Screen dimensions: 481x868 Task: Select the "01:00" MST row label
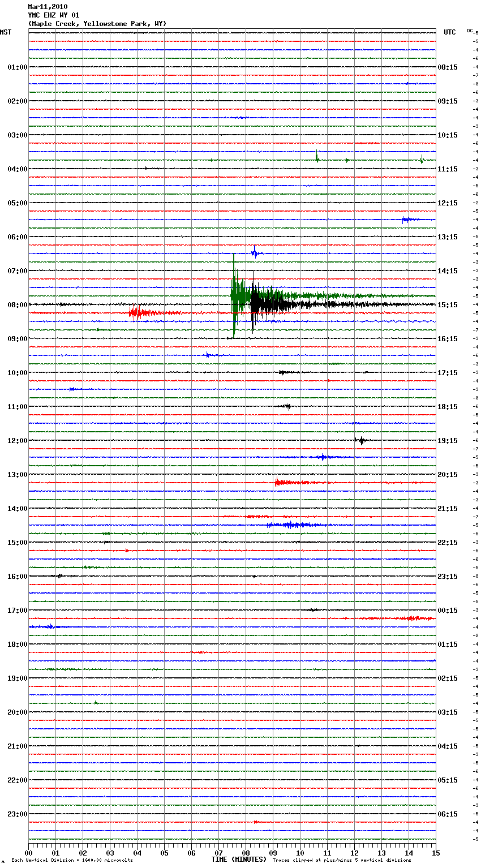click(18, 67)
